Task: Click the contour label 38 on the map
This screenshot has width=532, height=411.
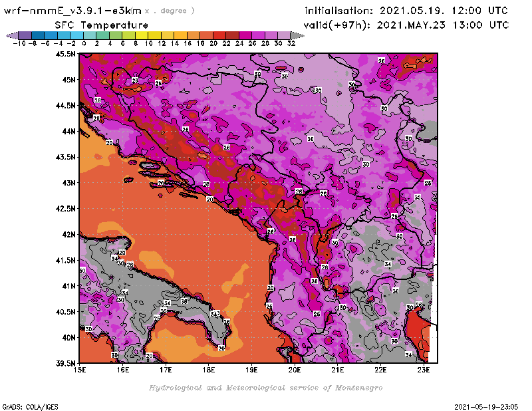Action: (184, 301)
